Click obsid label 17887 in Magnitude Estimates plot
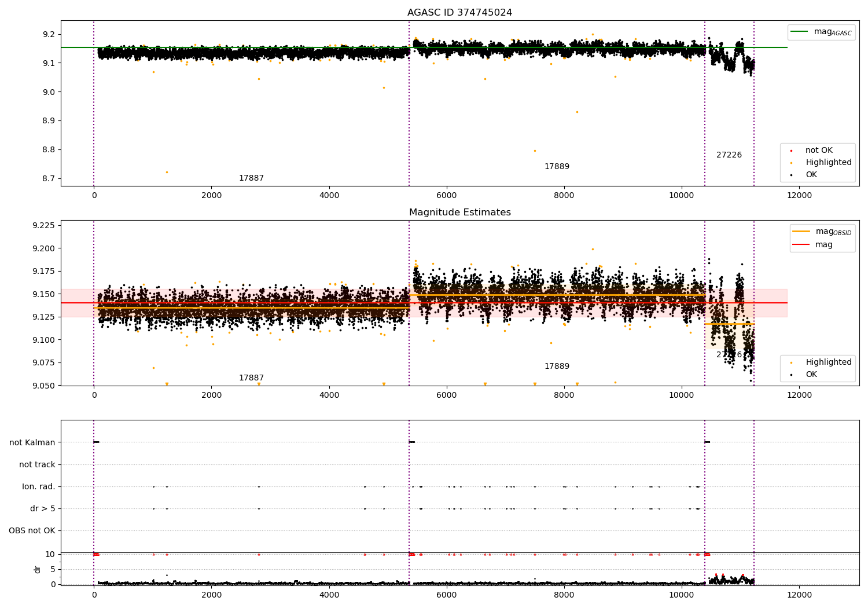This screenshot has width=868, height=608. click(251, 378)
